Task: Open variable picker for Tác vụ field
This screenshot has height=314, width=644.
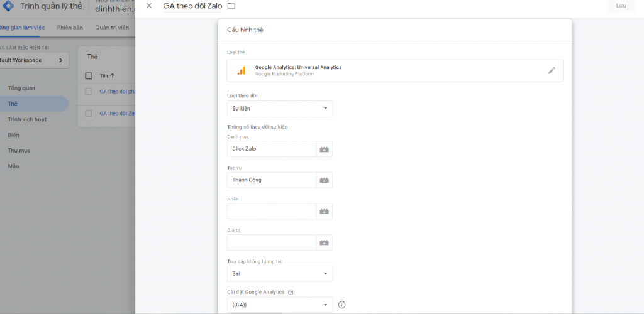Action: point(324,180)
